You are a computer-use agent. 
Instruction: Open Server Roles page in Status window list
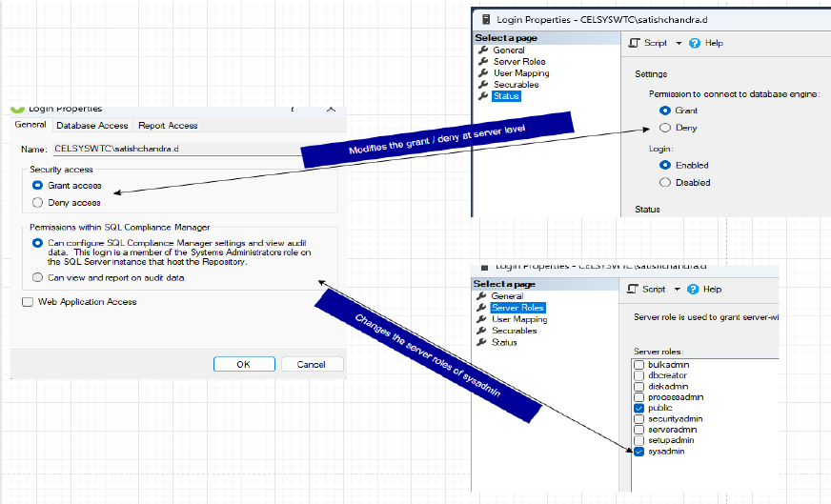(519, 62)
